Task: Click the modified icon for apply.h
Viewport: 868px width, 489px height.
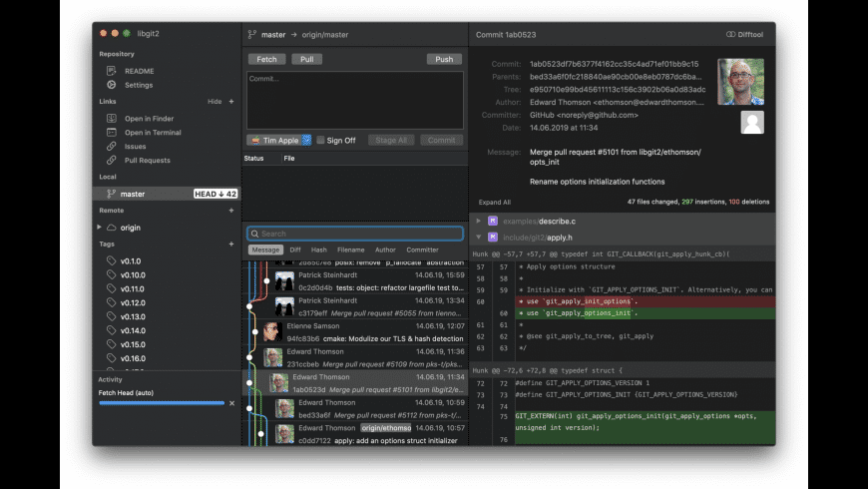Action: tap(493, 238)
